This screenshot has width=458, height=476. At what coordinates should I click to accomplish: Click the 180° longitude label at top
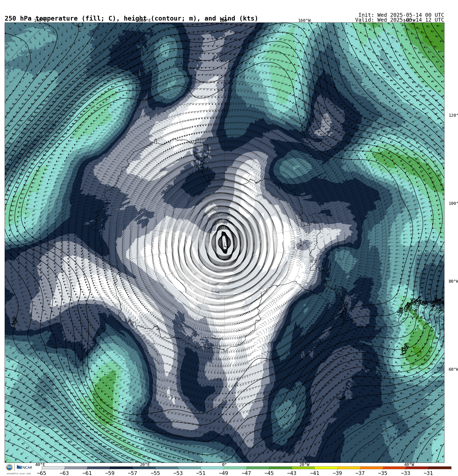224,20
